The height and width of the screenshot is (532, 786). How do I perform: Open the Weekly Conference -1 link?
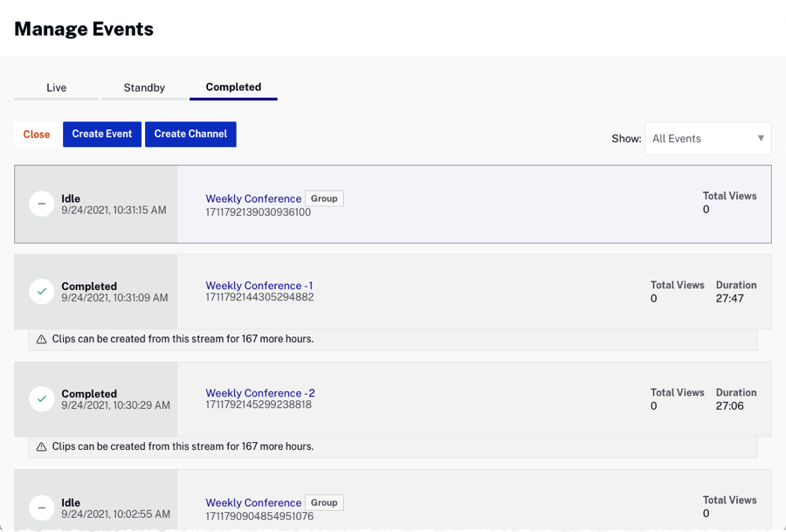coord(259,286)
